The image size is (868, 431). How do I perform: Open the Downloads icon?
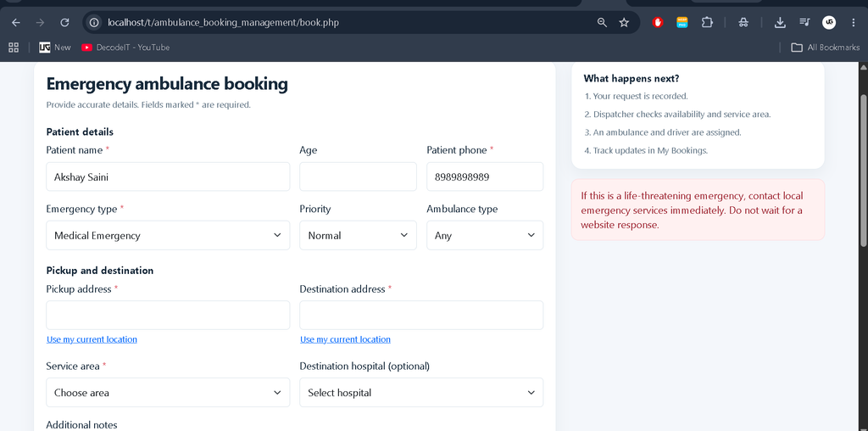(780, 23)
